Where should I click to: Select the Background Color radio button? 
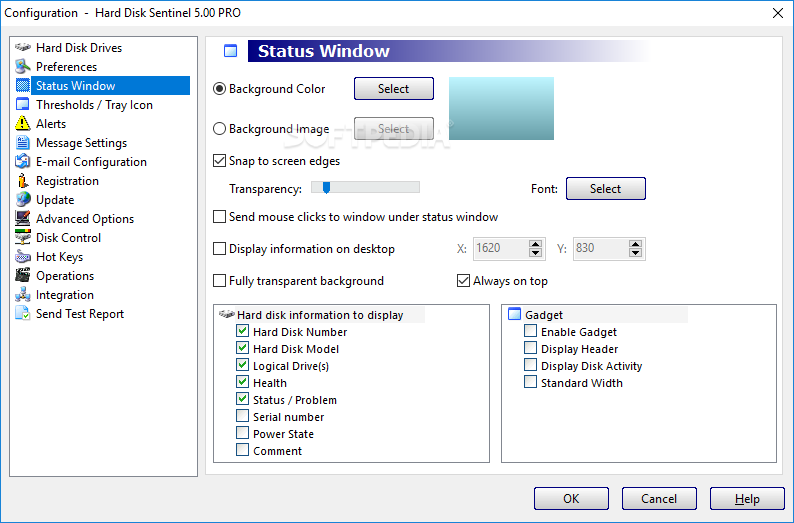(x=219, y=89)
